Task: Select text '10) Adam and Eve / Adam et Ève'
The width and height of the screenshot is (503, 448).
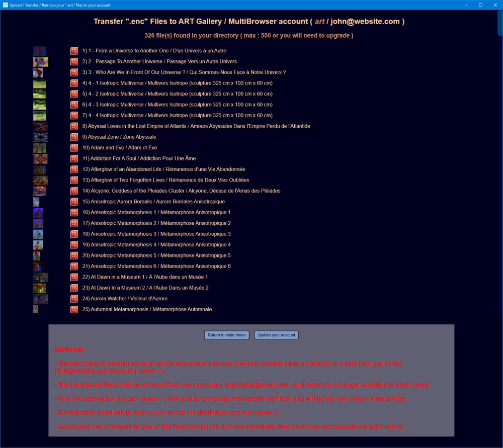Action: (x=120, y=147)
